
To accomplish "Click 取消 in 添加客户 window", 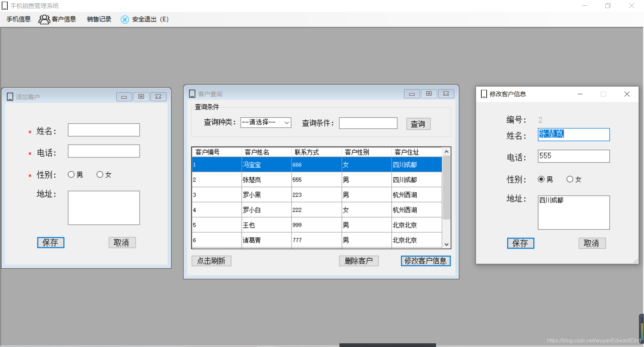I will coord(122,242).
